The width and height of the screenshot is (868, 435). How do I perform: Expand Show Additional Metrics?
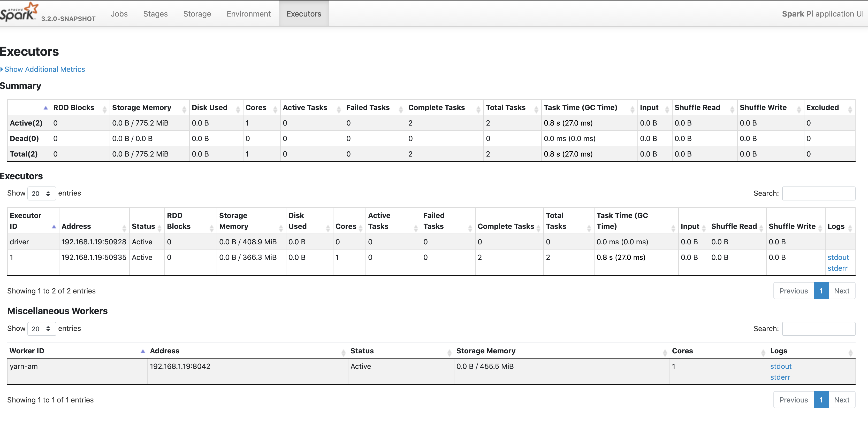[44, 69]
